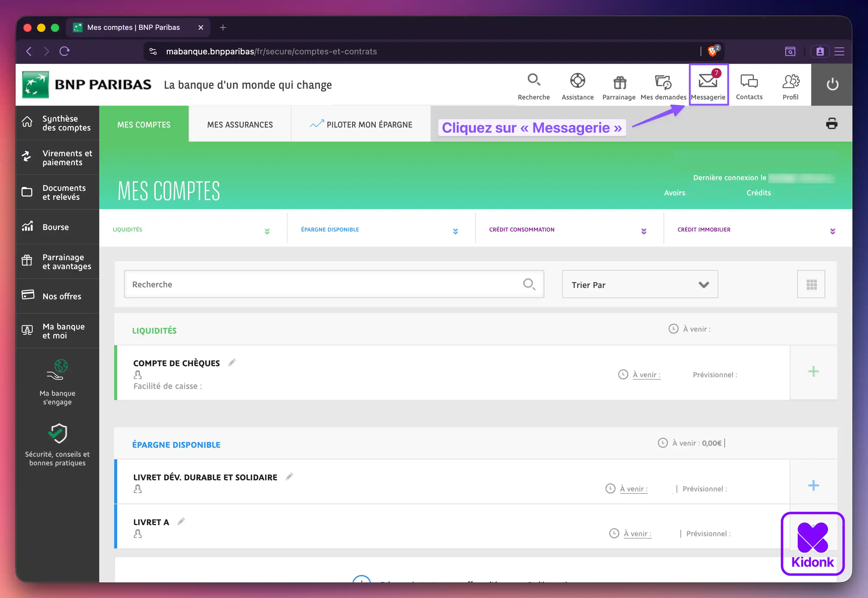
Task: Open Ma banque s'engage globe icon
Action: tap(57, 369)
